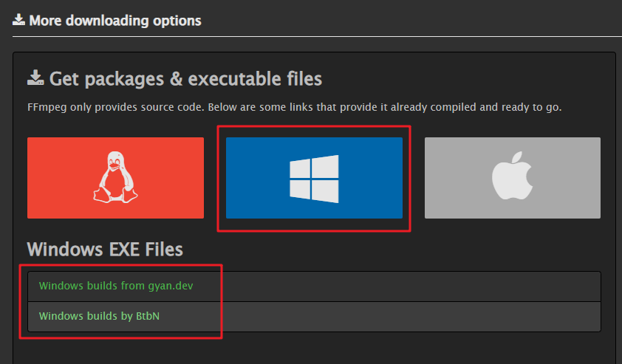This screenshot has height=364, width=622.
Task: Click the Get packages & executable files heading
Action: [185, 78]
